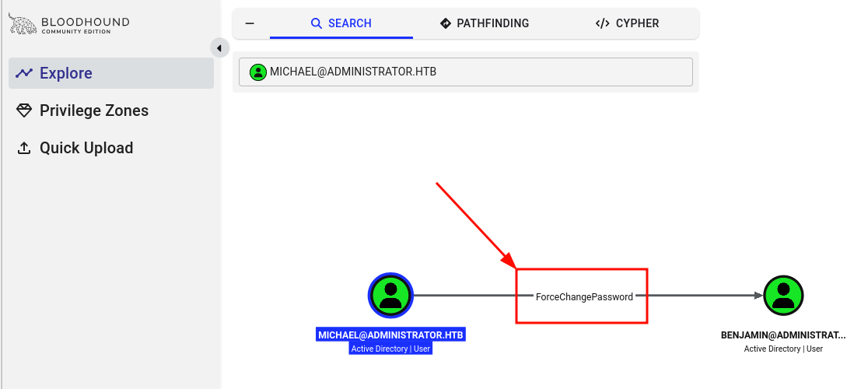Switch to the Pathfinding tab
This screenshot has width=868, height=389.
tap(485, 23)
